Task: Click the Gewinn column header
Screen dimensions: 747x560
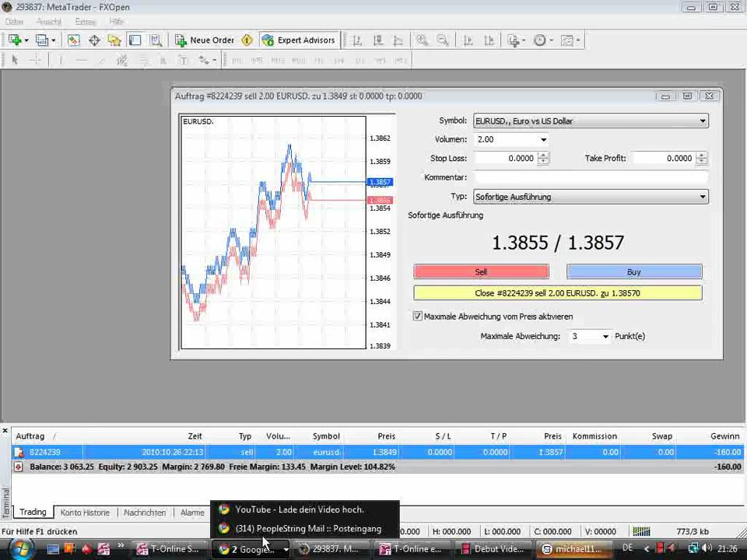Action: coord(724,436)
